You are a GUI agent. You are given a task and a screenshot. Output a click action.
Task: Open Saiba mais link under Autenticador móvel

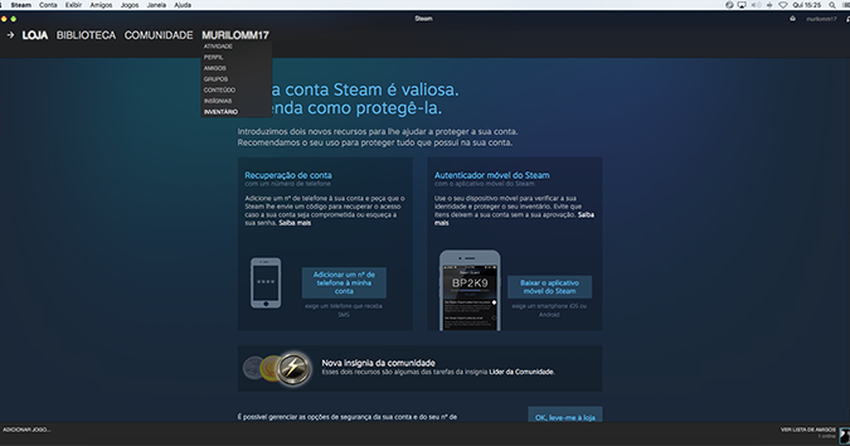pos(586,215)
